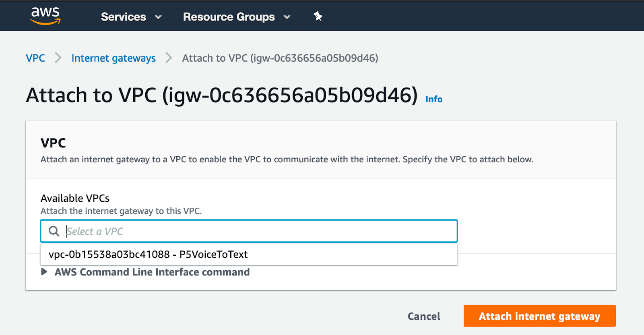Viewport: 644px width, 335px height.
Task: Open the Services menu
Action: tap(123, 17)
